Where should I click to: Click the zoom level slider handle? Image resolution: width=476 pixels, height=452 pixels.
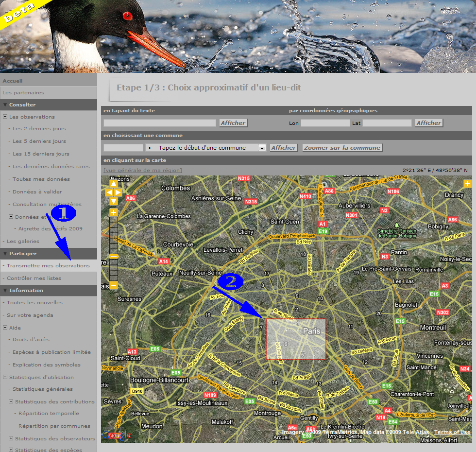click(x=114, y=257)
